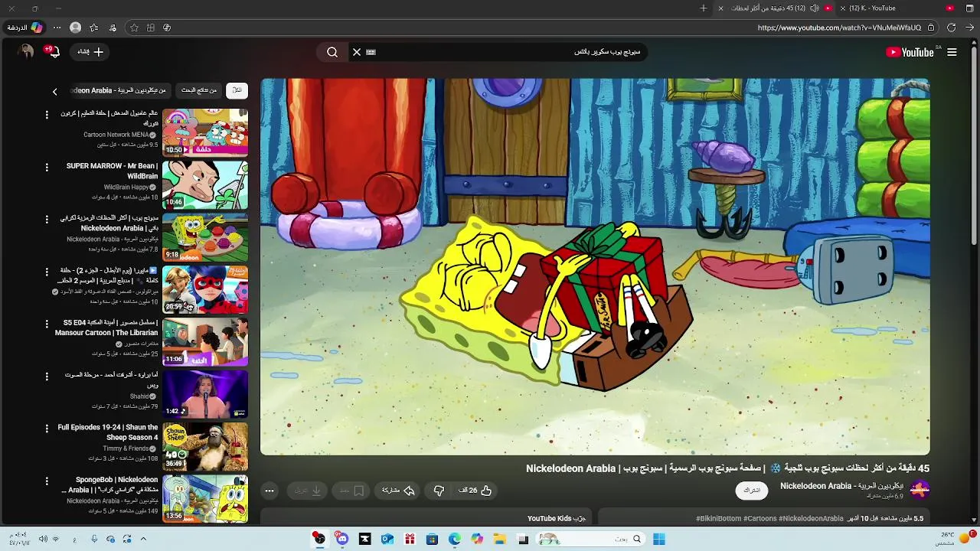Click the WildBrain Happy channel name
Viewport: 980px width, 551px height.
(x=126, y=187)
